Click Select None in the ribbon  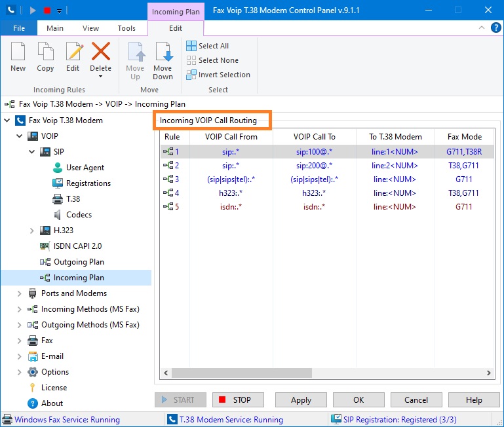tap(212, 60)
